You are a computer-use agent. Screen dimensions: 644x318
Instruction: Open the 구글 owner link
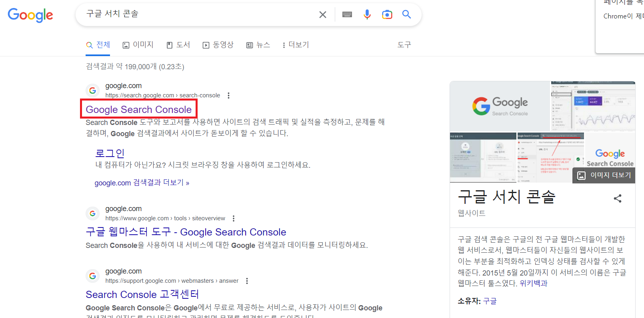point(490,301)
